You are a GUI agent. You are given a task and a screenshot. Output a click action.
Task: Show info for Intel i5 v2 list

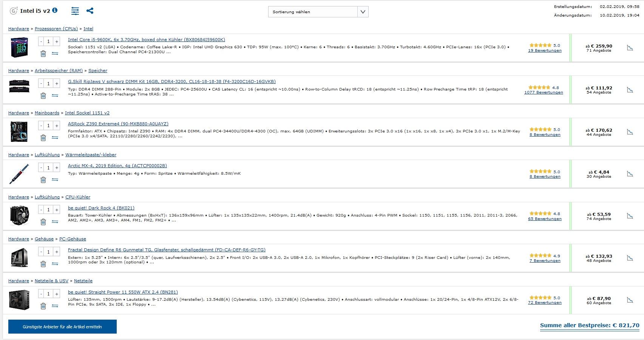(55, 10)
